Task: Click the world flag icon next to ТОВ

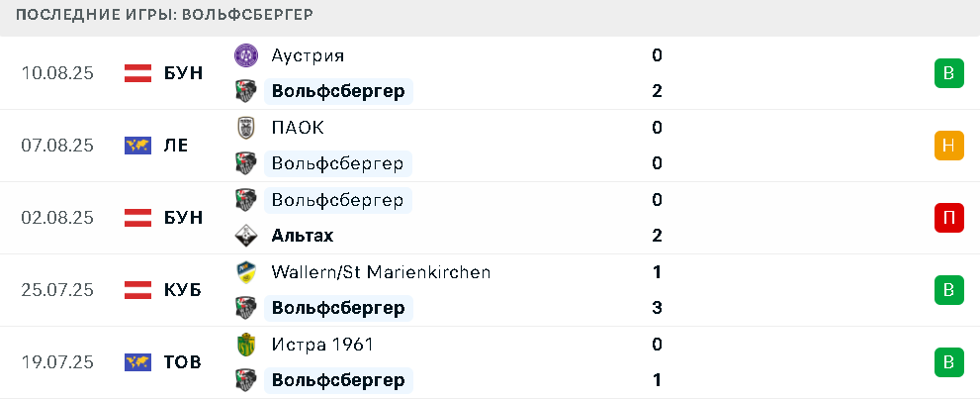Action: [x=137, y=361]
